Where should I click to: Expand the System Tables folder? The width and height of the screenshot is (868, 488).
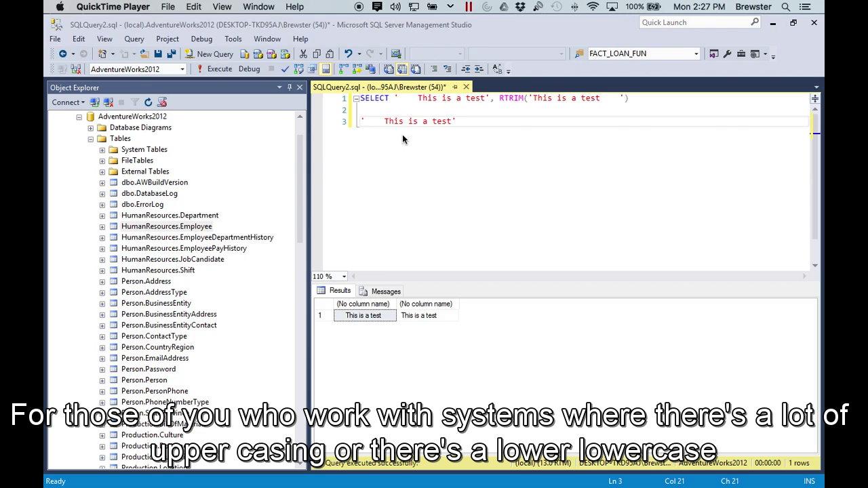(102, 150)
